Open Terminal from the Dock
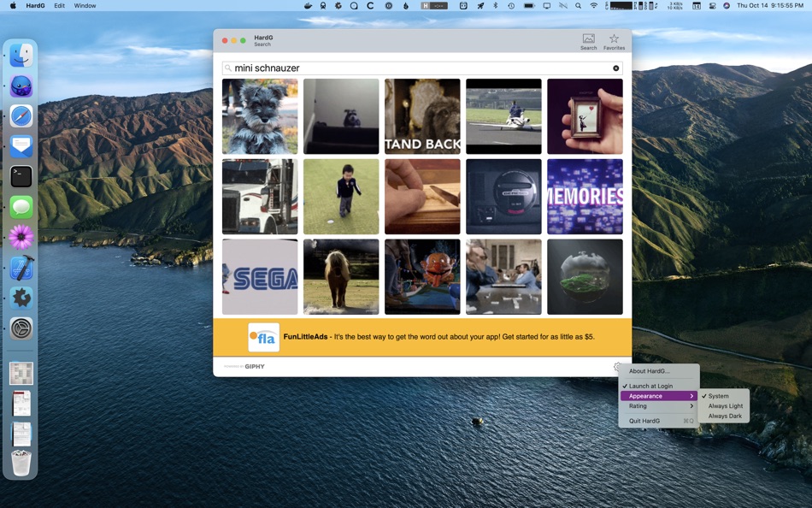812x508 pixels. 21,177
